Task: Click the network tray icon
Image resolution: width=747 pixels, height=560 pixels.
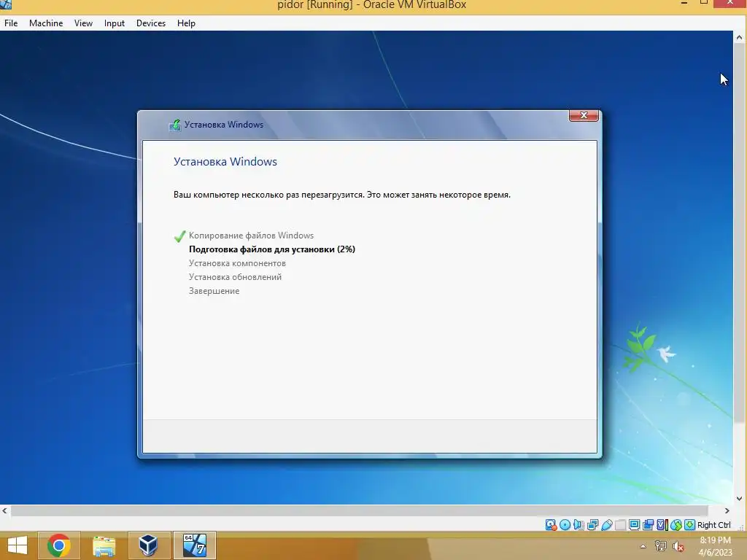Action: coord(661,545)
